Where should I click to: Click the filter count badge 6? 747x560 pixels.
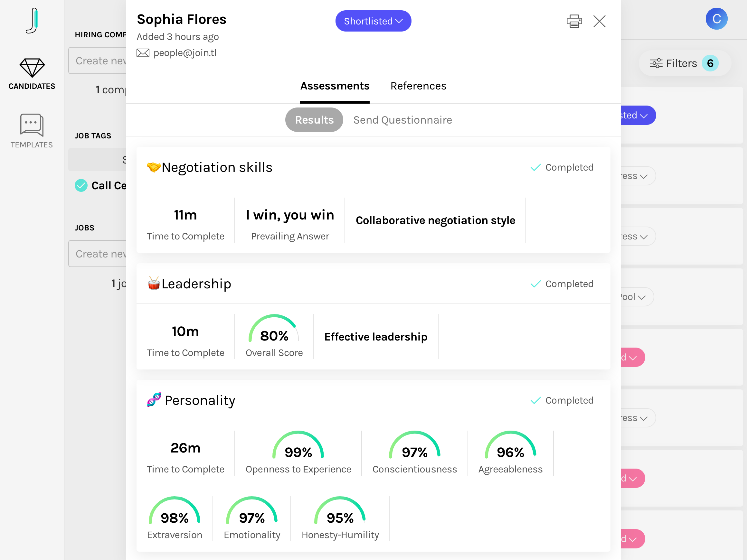[x=710, y=63]
